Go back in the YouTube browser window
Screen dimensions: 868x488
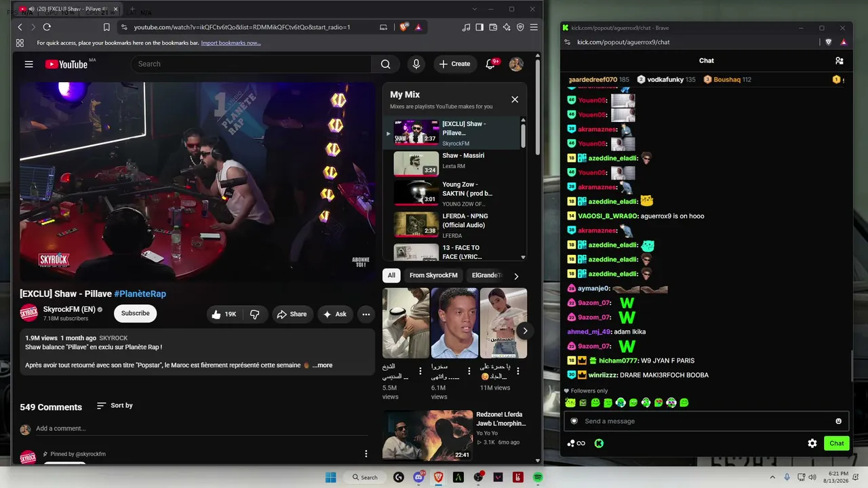(x=20, y=27)
